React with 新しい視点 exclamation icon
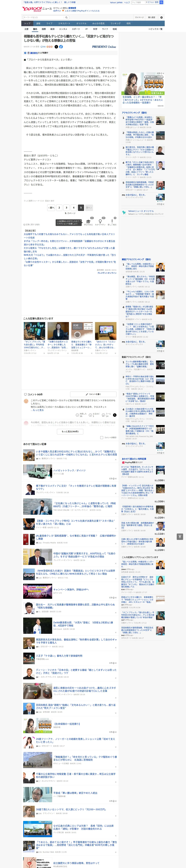186x868 pixels. [112, 221]
